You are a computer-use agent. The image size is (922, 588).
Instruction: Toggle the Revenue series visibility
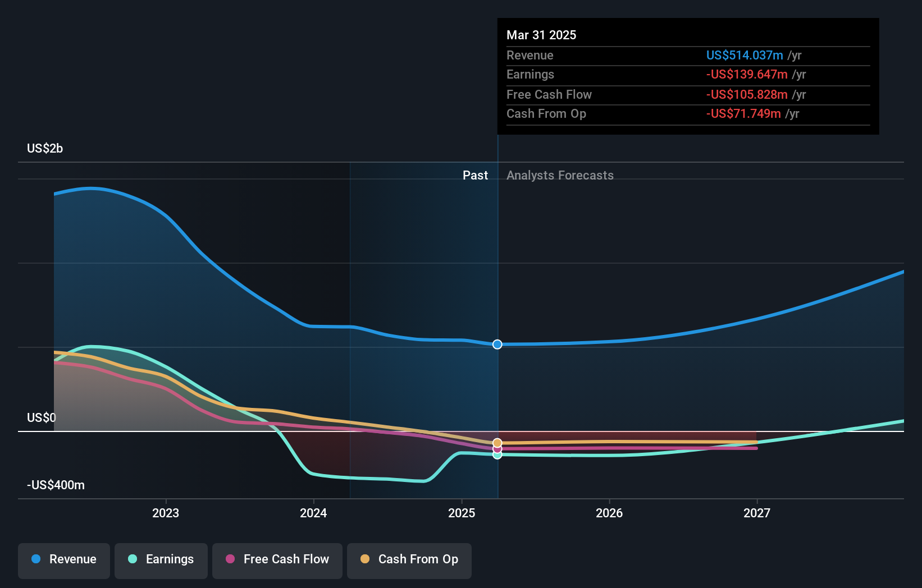coord(63,559)
